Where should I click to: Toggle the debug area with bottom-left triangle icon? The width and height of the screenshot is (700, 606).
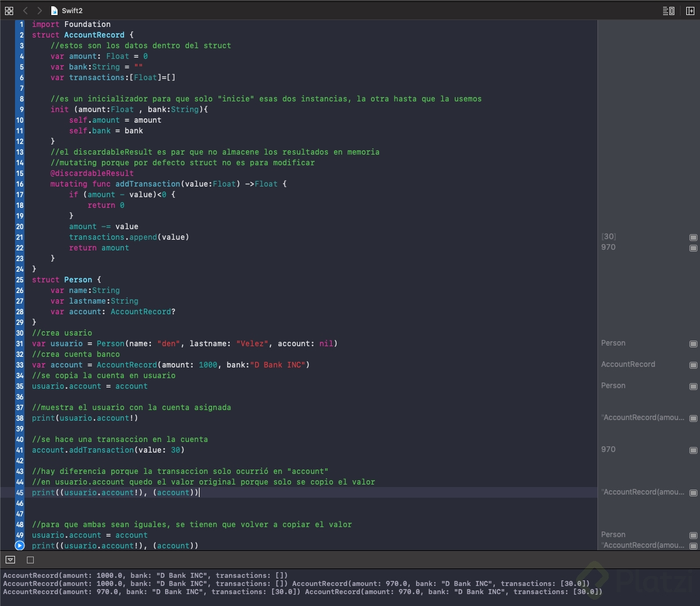10,560
